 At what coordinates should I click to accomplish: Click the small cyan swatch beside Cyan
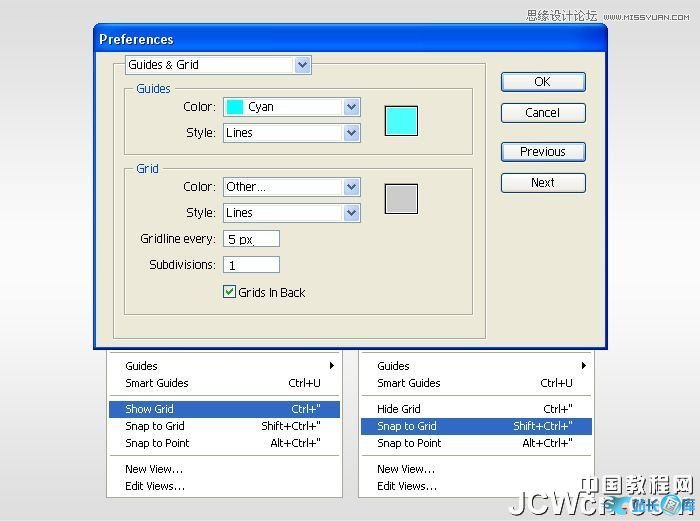click(x=235, y=107)
